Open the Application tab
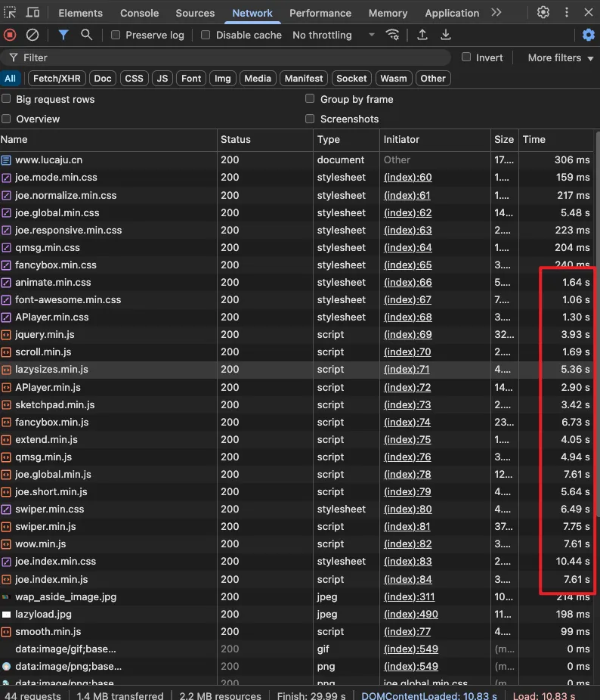This screenshot has width=600, height=700. [452, 13]
